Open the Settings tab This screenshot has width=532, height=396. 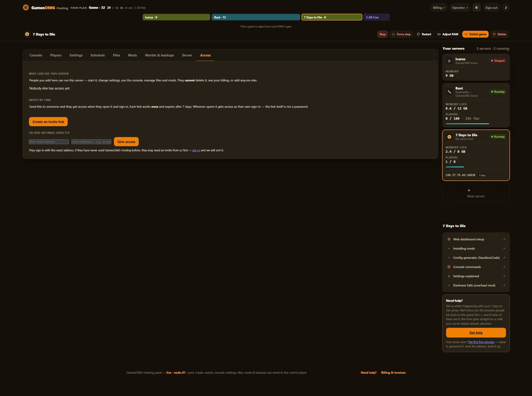coord(76,55)
